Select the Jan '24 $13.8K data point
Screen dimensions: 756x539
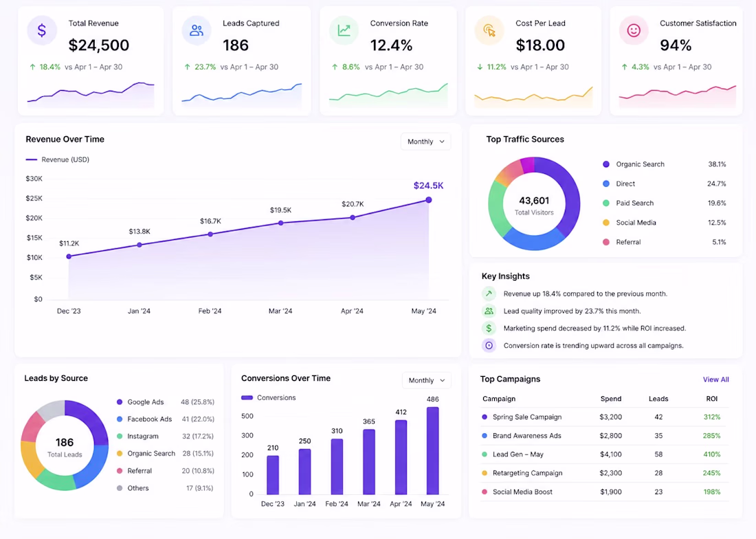click(x=140, y=245)
